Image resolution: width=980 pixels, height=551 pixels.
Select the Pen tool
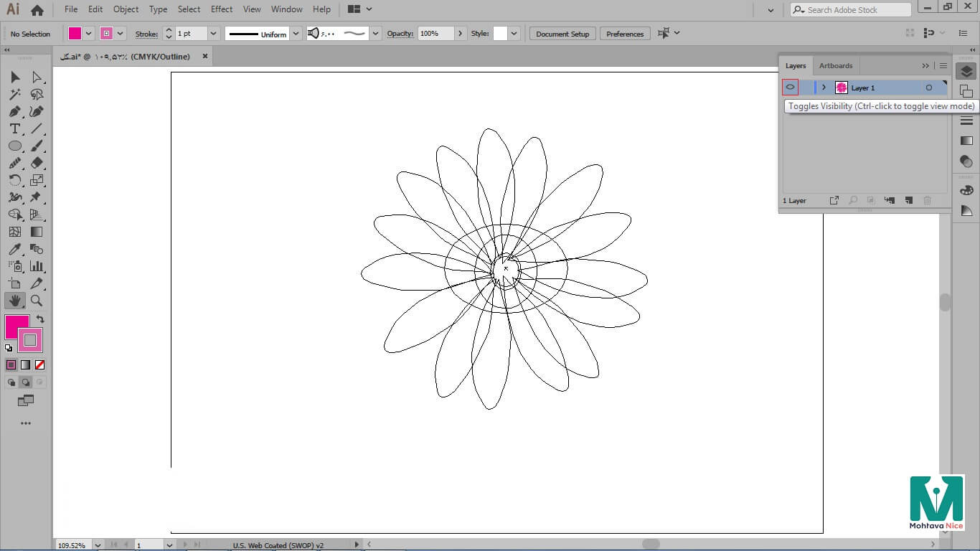click(x=14, y=111)
